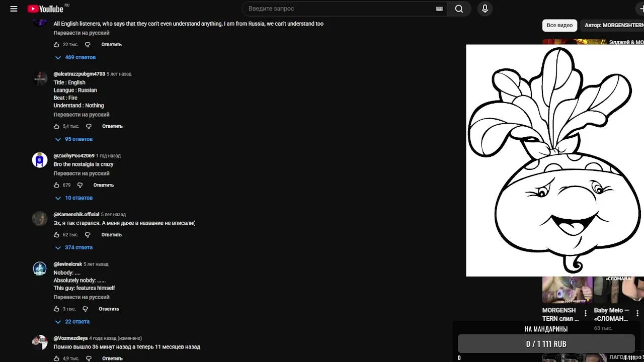Click the 'НА МАНДАРИНЫ' donation progress bar
644x362 pixels.
click(x=546, y=344)
